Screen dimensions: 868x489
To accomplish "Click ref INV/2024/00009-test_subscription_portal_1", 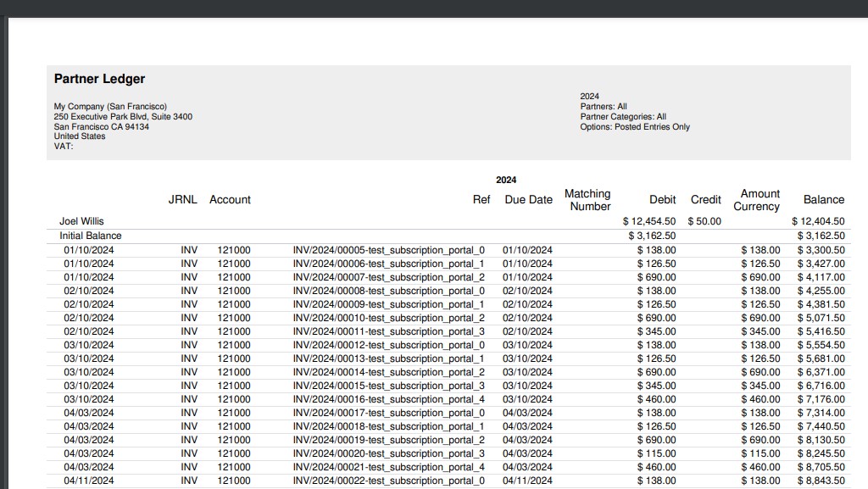I will (x=388, y=304).
